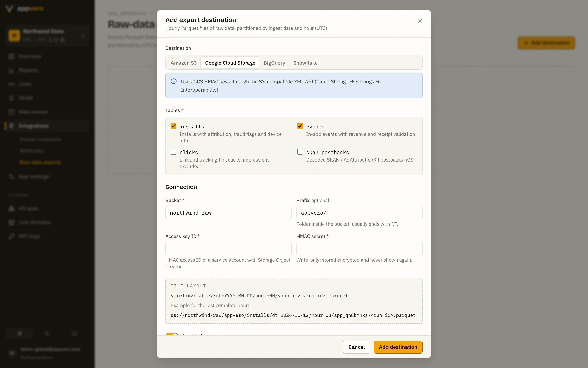
Task: Pick the Snowflake destination tab
Action: 305,63
